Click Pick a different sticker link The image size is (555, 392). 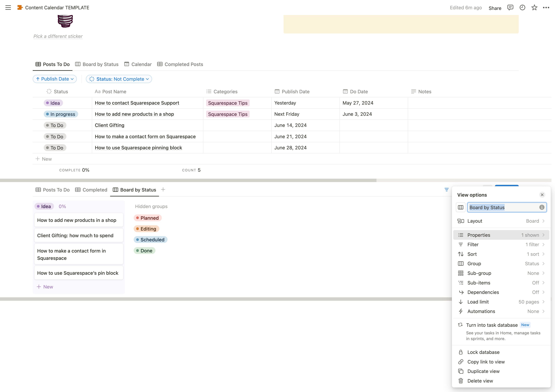coord(58,36)
